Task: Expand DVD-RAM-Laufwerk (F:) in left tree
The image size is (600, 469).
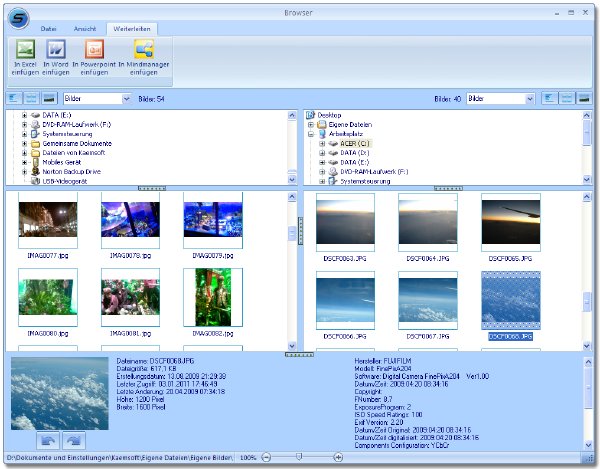Action: (24, 124)
